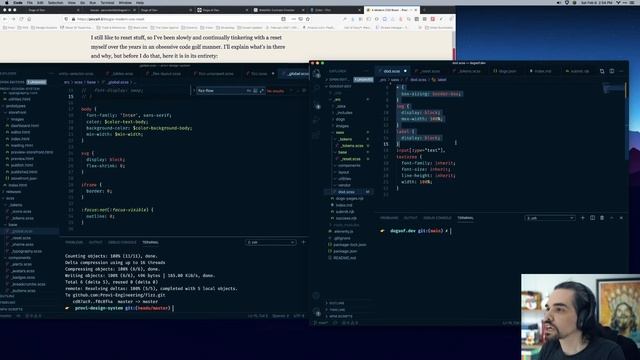640x360 pixels.
Task: Open terminal shell dropdown in right panel
Action: (550, 218)
